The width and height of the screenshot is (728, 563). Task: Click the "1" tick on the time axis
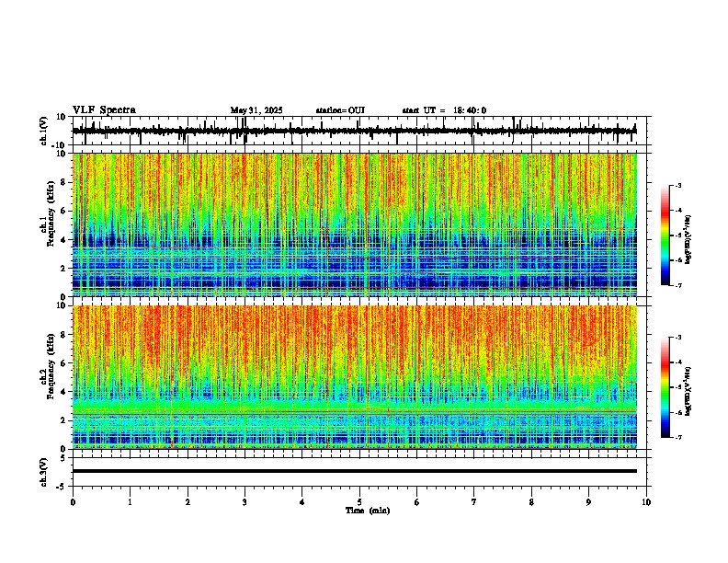click(x=130, y=502)
